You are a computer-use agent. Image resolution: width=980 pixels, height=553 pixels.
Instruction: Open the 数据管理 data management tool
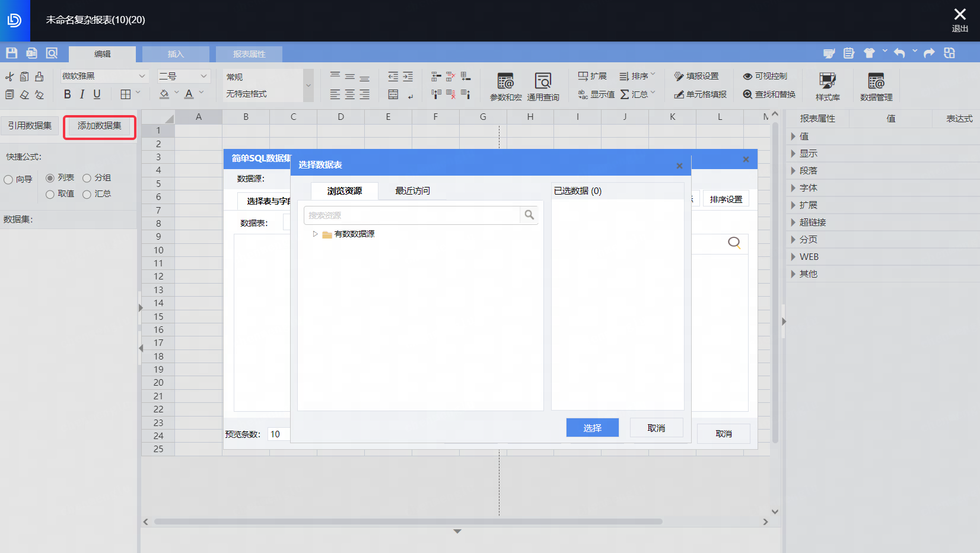click(x=876, y=86)
